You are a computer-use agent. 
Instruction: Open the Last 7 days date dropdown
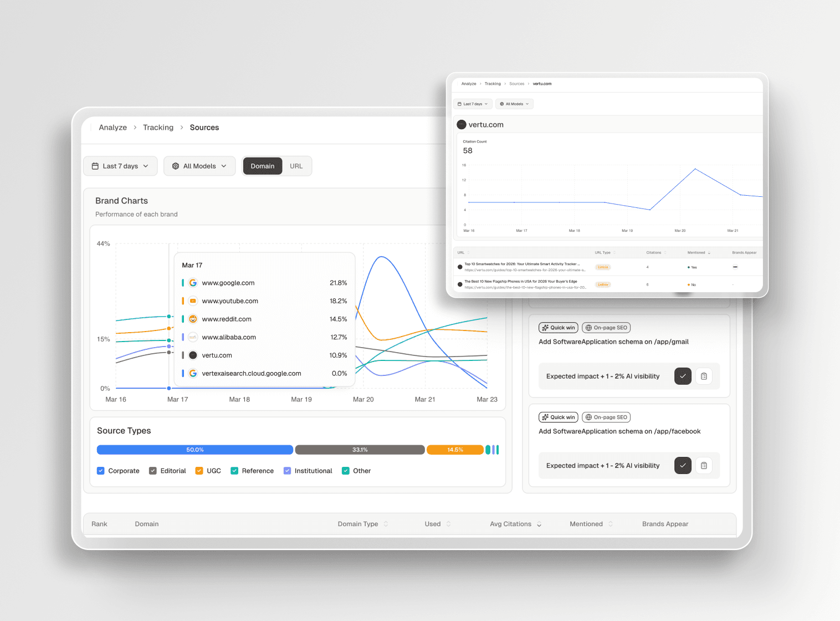click(120, 166)
